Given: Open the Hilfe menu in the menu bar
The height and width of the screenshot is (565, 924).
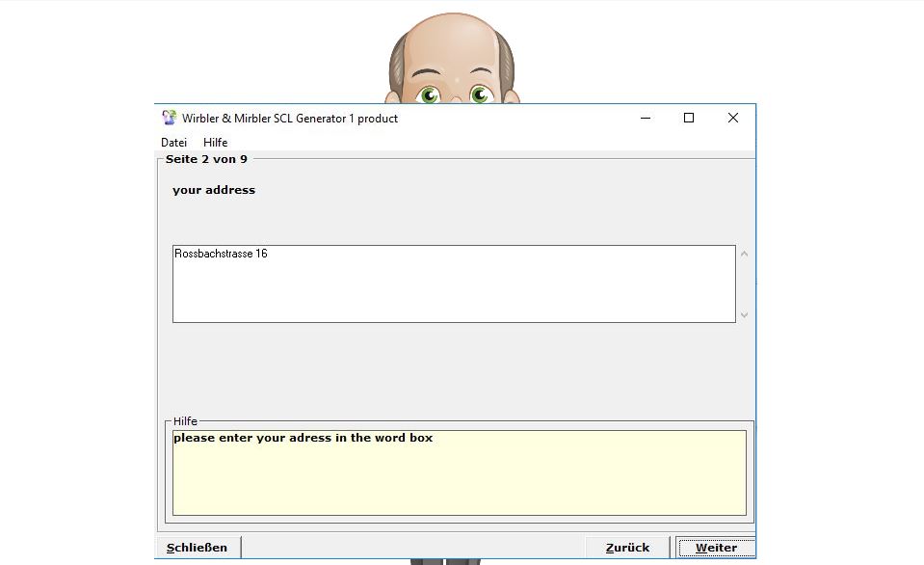Looking at the screenshot, I should click(x=216, y=143).
